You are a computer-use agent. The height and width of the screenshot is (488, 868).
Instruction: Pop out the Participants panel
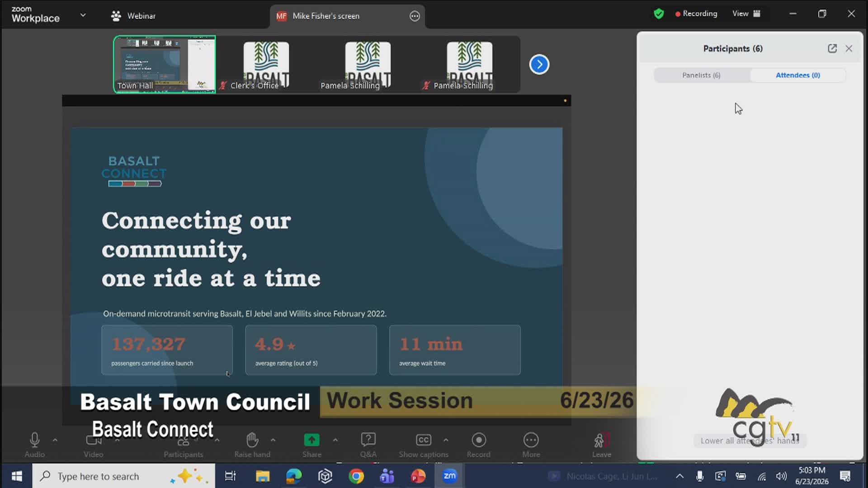click(x=832, y=48)
